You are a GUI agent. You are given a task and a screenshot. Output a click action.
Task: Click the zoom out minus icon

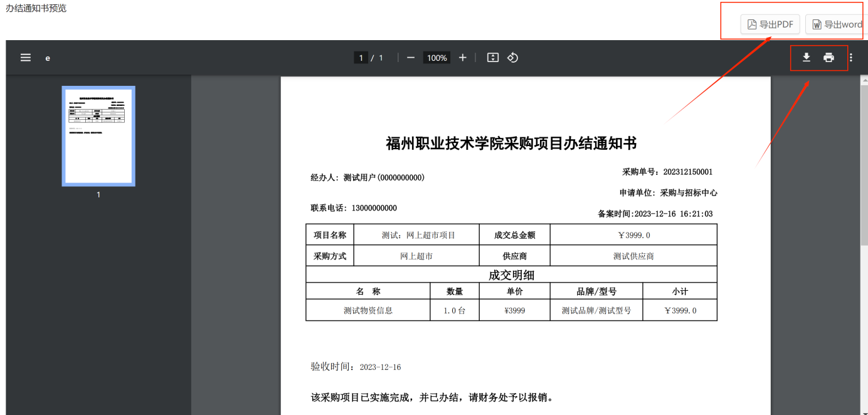pyautogui.click(x=411, y=58)
